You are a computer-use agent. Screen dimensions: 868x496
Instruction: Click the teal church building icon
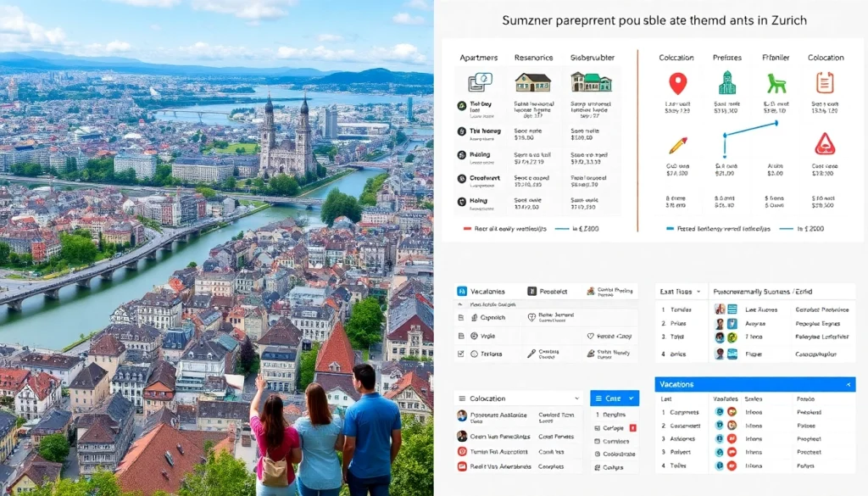coord(726,83)
